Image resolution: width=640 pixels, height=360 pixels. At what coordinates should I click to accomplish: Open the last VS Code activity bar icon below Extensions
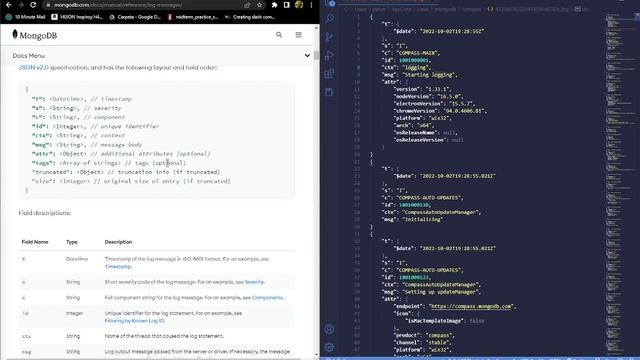point(329,92)
